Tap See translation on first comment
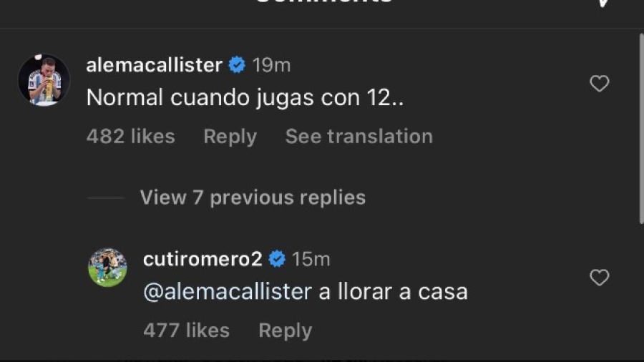644x362 pixels. pos(358,137)
